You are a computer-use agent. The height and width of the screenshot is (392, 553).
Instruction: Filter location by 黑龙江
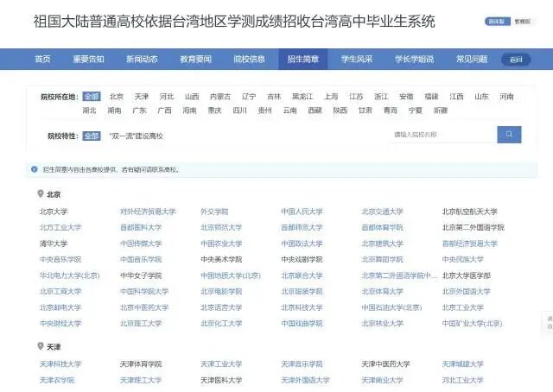point(302,96)
